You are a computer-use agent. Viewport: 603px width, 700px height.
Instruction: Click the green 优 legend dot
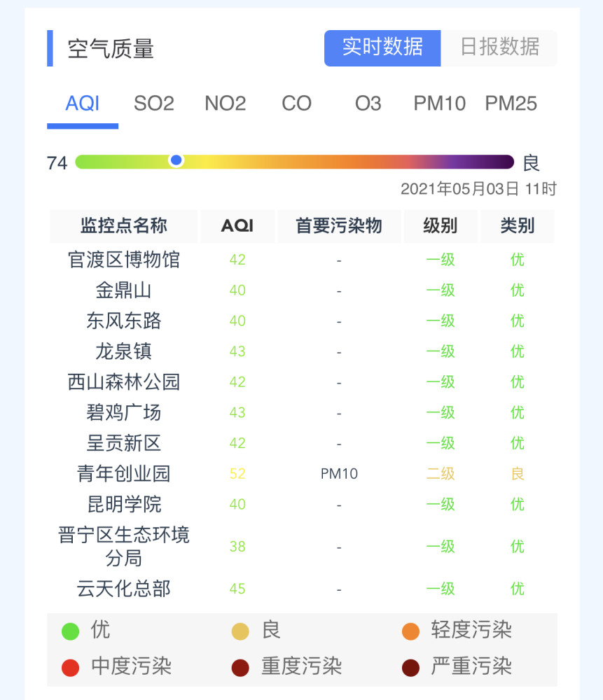pyautogui.click(x=71, y=631)
